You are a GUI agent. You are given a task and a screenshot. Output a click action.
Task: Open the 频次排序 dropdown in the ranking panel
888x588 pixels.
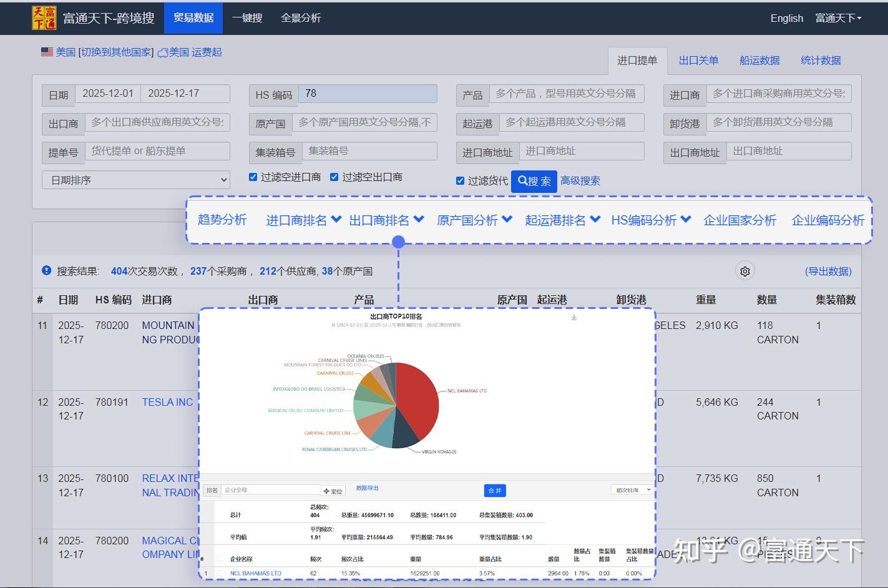point(632,490)
